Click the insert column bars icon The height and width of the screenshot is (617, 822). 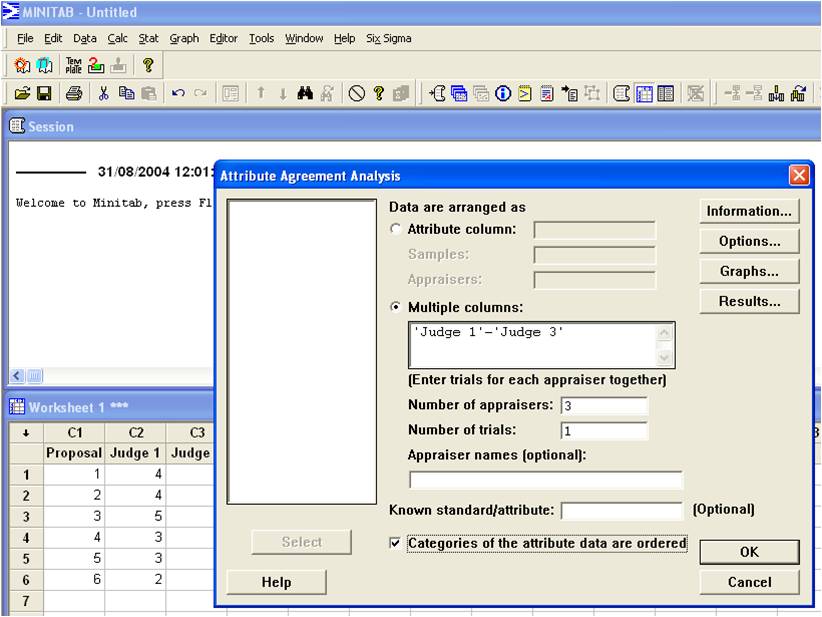(x=776, y=94)
